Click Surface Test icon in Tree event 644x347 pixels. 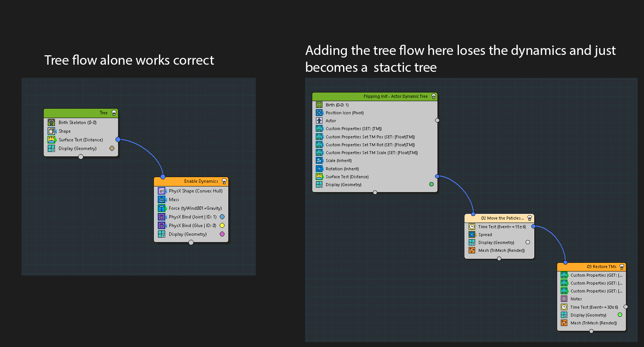point(51,139)
